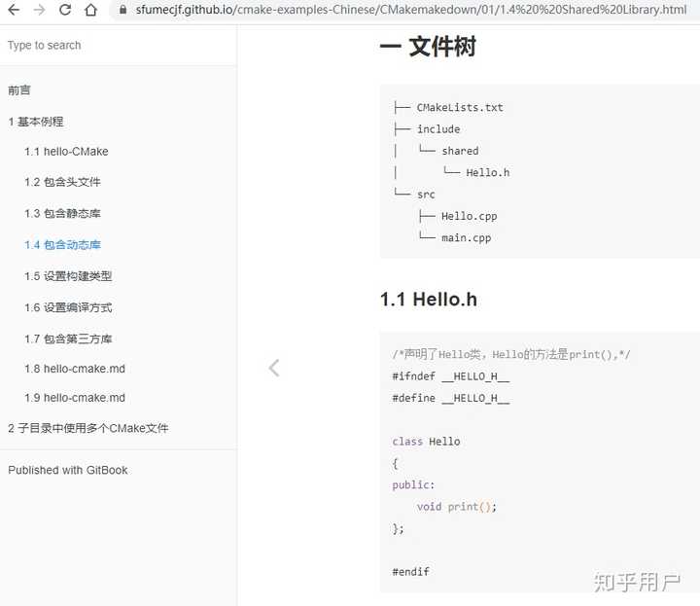Open section 1.6 设置编译方式

(x=68, y=307)
